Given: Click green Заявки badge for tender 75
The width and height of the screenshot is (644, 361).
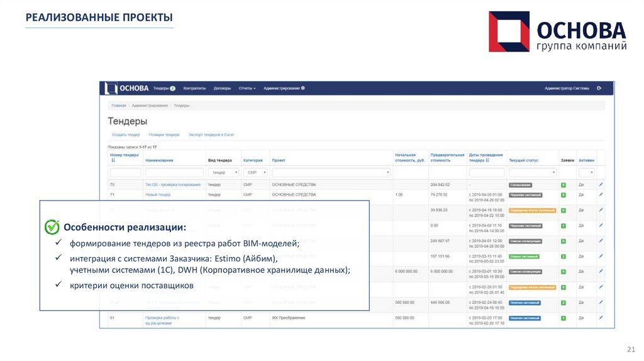Looking at the screenshot, I should 563,185.
